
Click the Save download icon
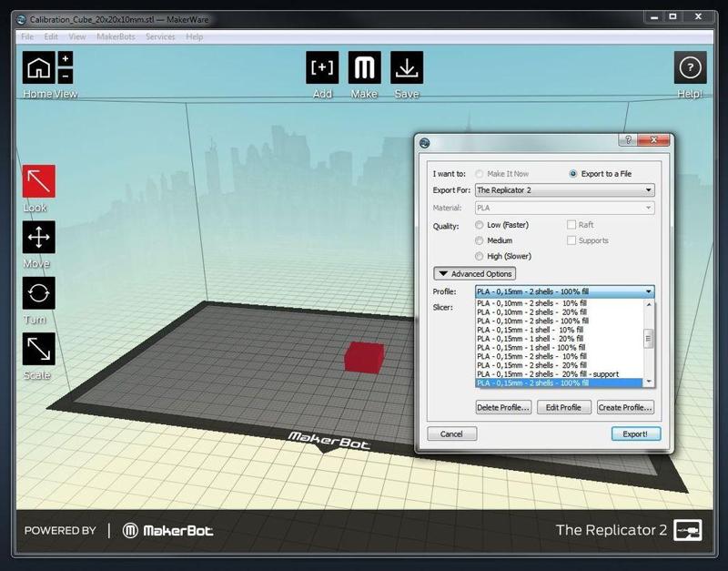(407, 68)
